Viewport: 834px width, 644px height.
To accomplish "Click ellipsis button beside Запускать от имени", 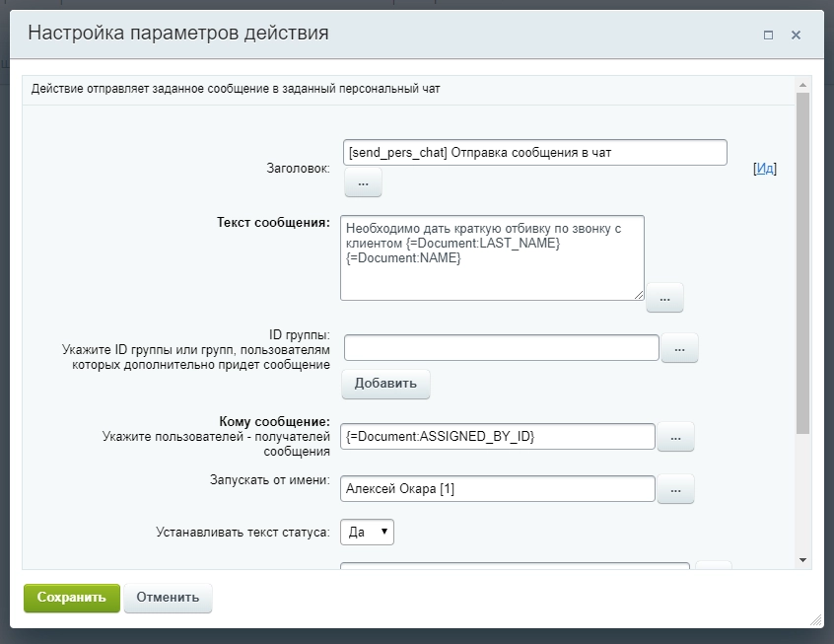I will click(674, 489).
